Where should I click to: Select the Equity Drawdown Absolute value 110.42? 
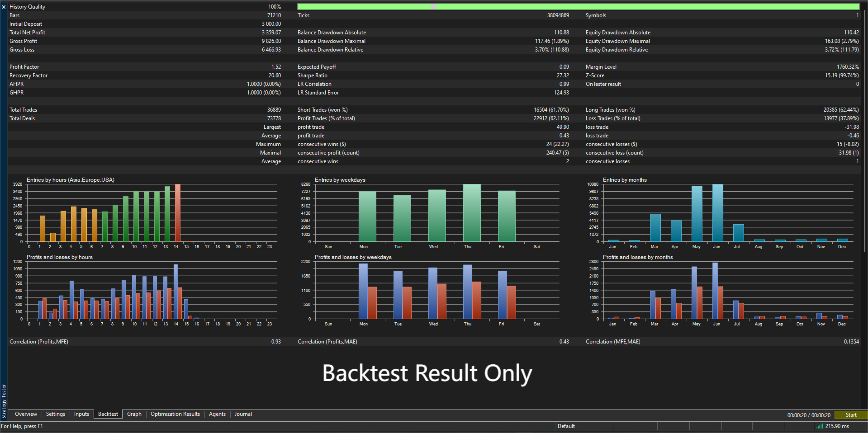[x=851, y=33]
